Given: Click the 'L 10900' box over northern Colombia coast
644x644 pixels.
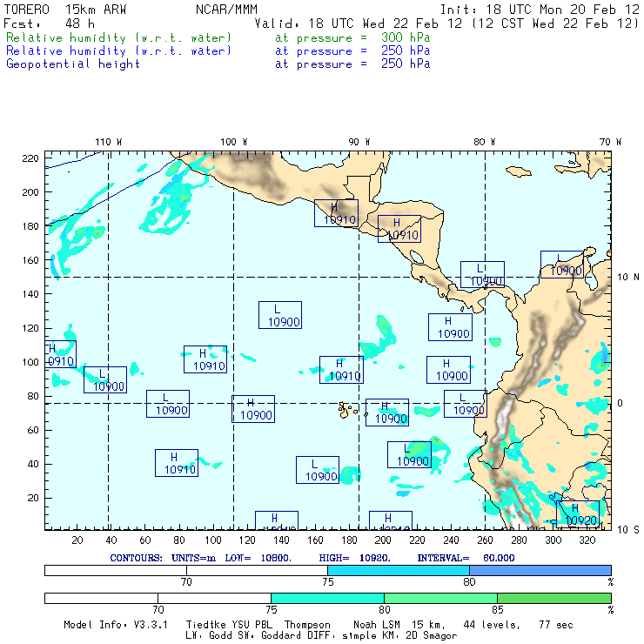Looking at the screenshot, I should 562,265.
